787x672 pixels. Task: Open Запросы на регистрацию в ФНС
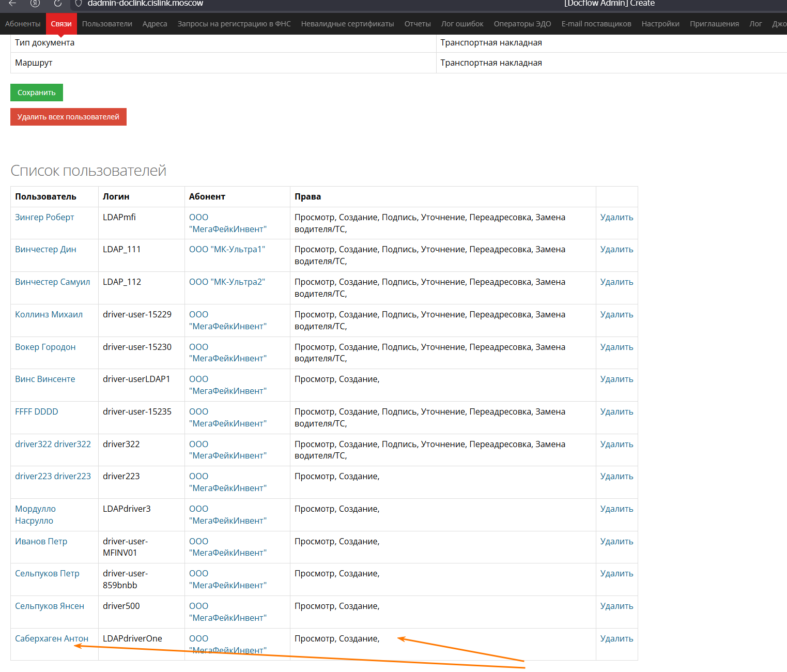pyautogui.click(x=234, y=24)
